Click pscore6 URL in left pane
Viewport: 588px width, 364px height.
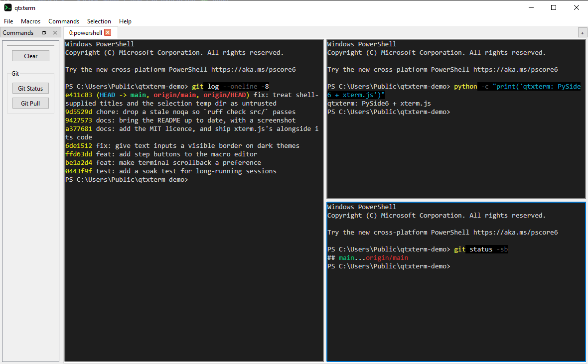(x=254, y=69)
